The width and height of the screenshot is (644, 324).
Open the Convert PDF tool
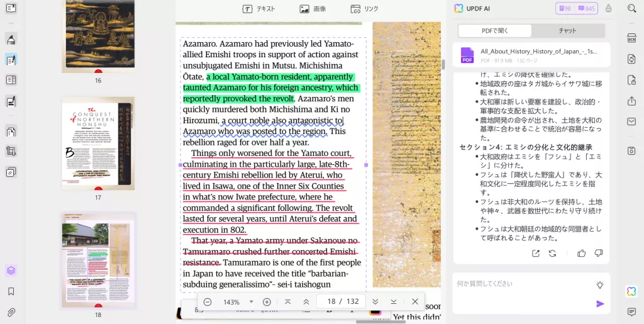[631, 60]
